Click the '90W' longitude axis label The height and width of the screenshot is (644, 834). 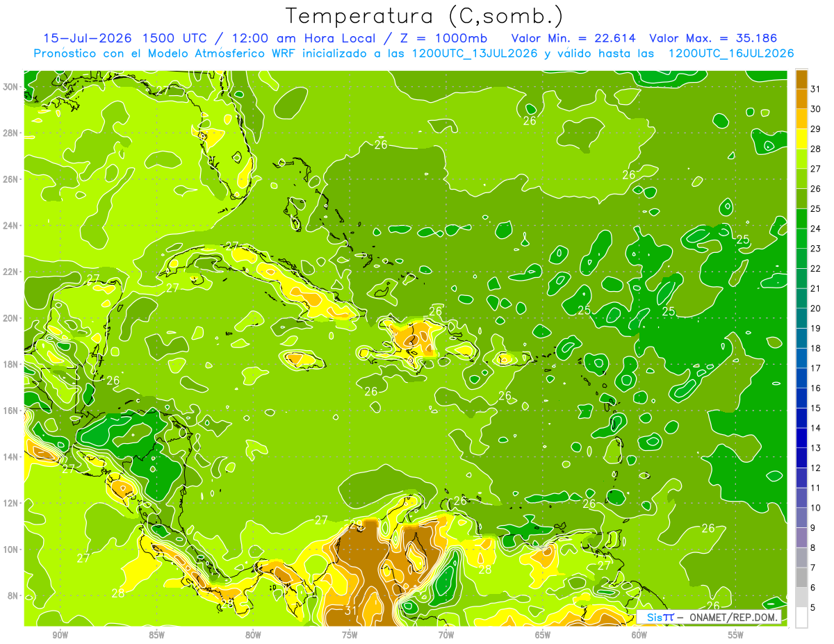(60, 635)
